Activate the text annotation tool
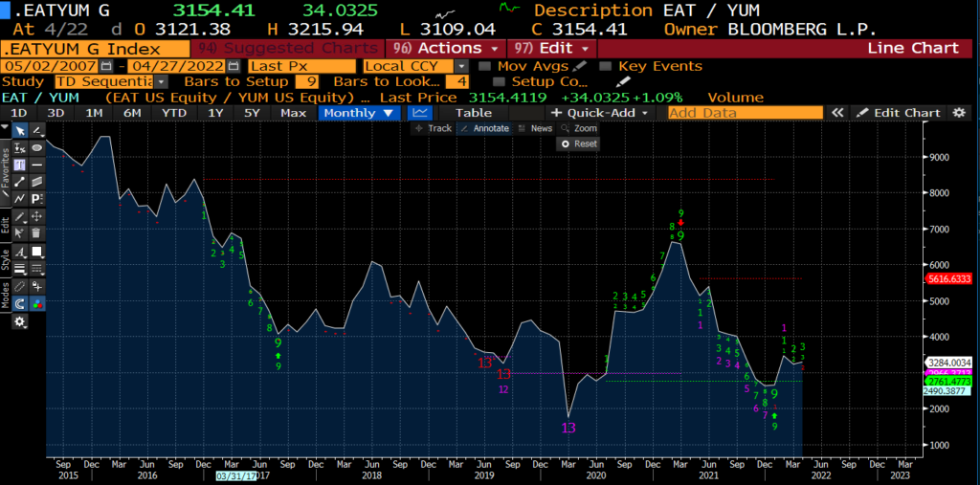Viewport: 980px width, 485px height. point(20,165)
